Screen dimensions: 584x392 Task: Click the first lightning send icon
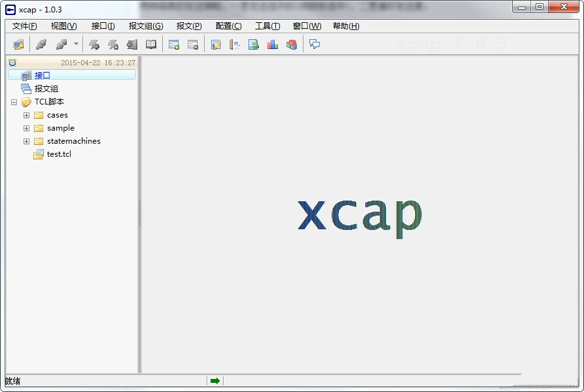(x=94, y=44)
